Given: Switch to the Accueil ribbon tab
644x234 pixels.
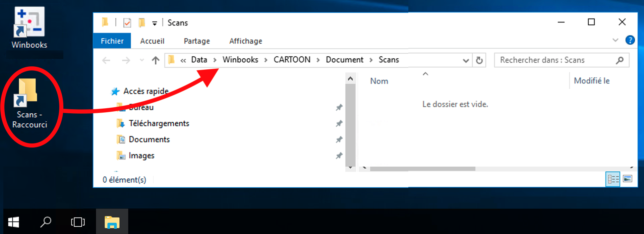Looking at the screenshot, I should point(152,41).
